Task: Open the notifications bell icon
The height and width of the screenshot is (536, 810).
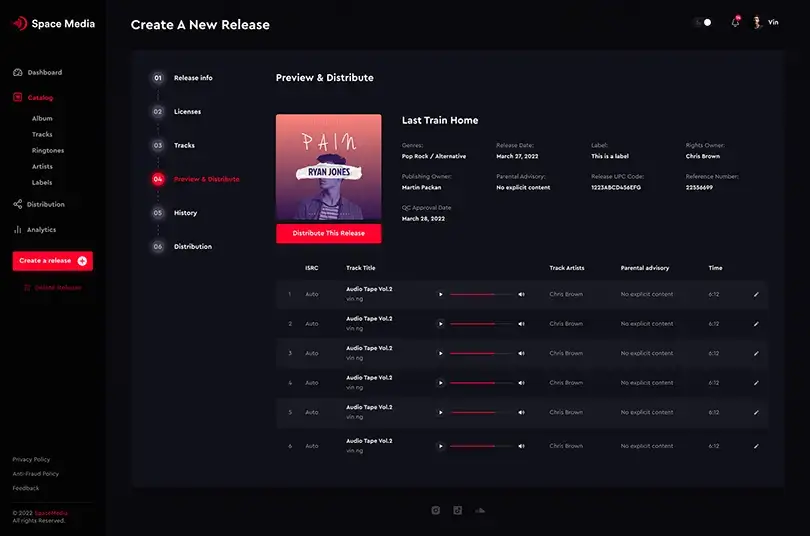Action: click(x=735, y=22)
